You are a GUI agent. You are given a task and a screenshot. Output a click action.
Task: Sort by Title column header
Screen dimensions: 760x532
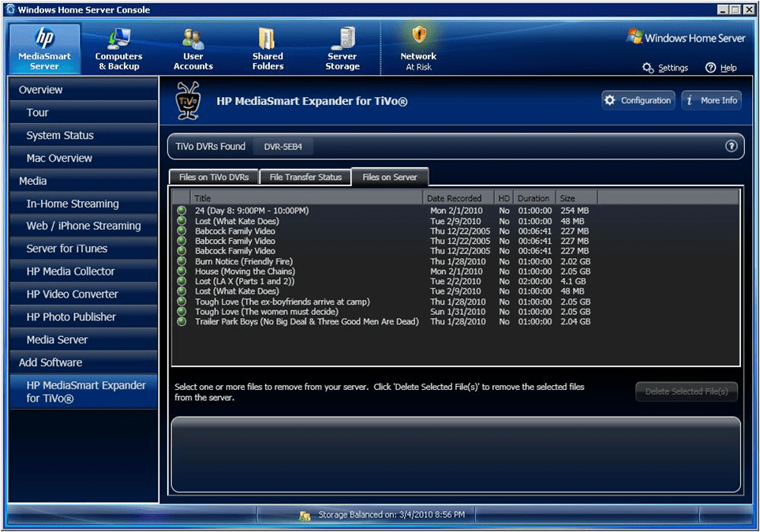click(306, 198)
